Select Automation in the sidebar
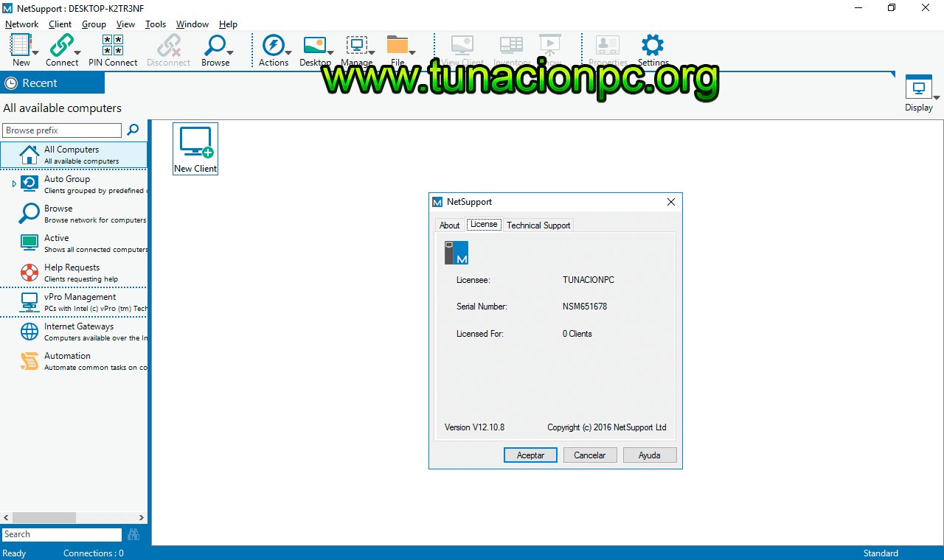Screen dimensions: 944x560 click(74, 361)
